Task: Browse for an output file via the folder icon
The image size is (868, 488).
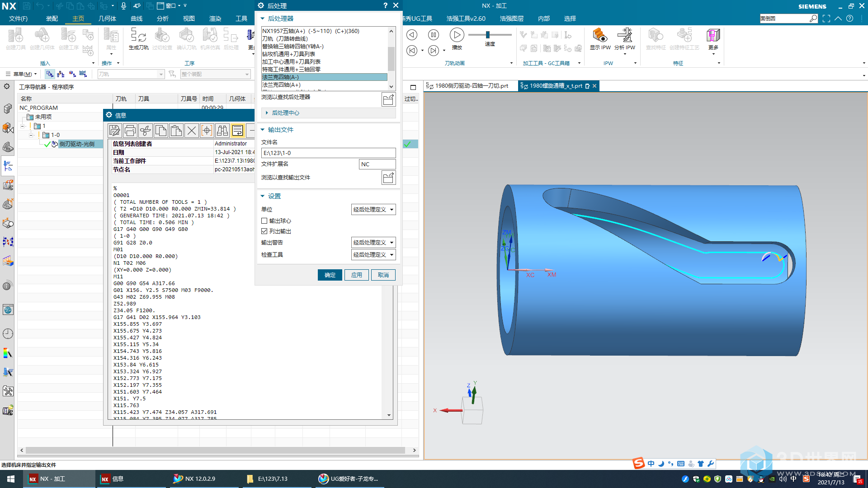Action: [x=388, y=178]
